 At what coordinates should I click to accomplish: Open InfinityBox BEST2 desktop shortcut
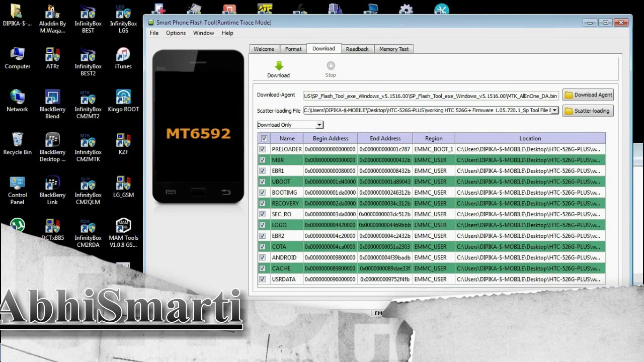[x=88, y=61]
